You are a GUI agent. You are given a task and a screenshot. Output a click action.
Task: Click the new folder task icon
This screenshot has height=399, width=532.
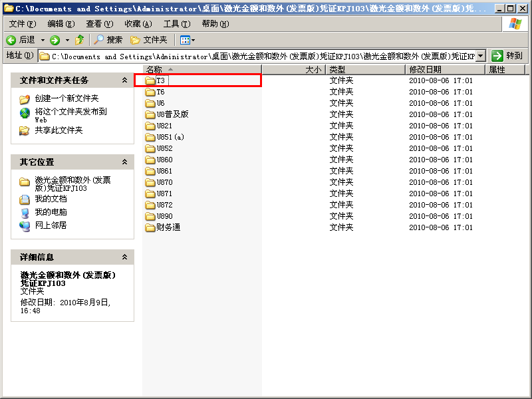(x=25, y=99)
